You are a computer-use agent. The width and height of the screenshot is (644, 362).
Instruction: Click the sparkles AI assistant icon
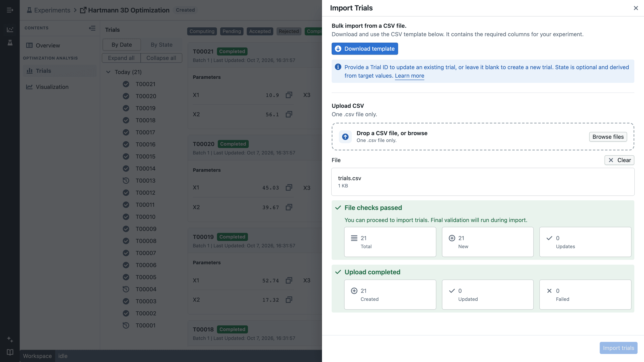pos(10,339)
